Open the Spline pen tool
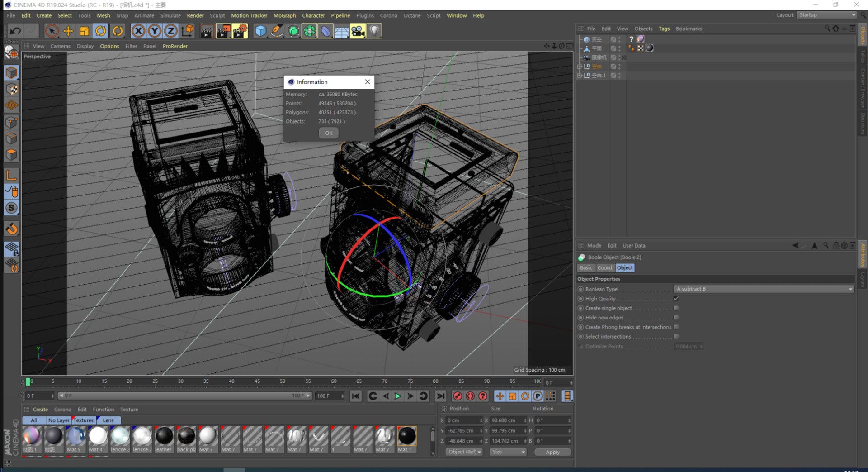 point(277,31)
